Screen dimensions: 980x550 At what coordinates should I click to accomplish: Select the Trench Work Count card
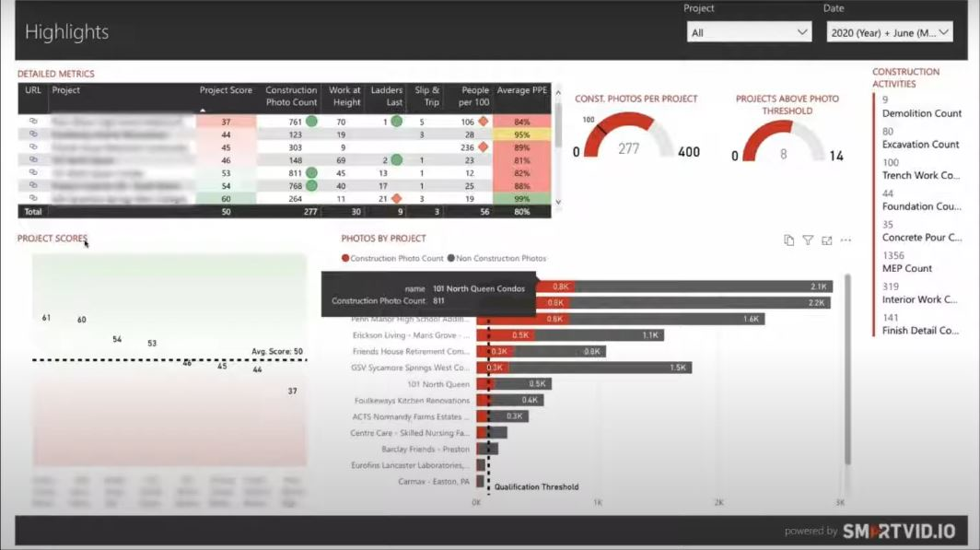[919, 170]
